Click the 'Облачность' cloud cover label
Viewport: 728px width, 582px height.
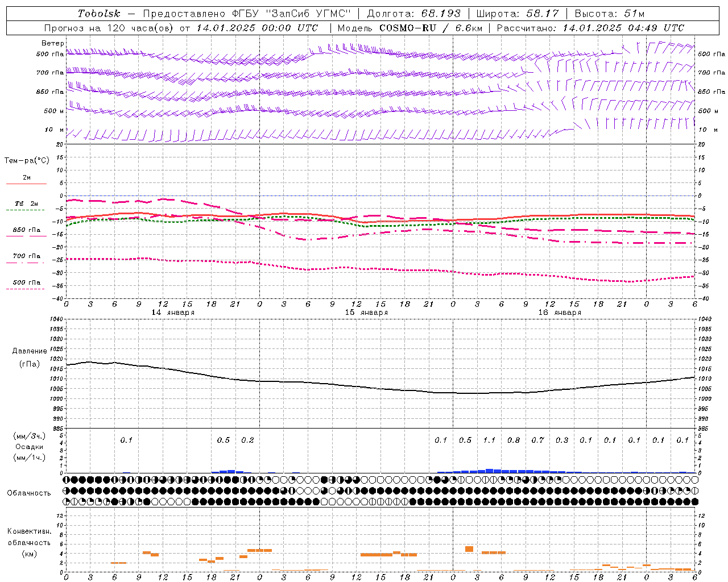click(29, 493)
